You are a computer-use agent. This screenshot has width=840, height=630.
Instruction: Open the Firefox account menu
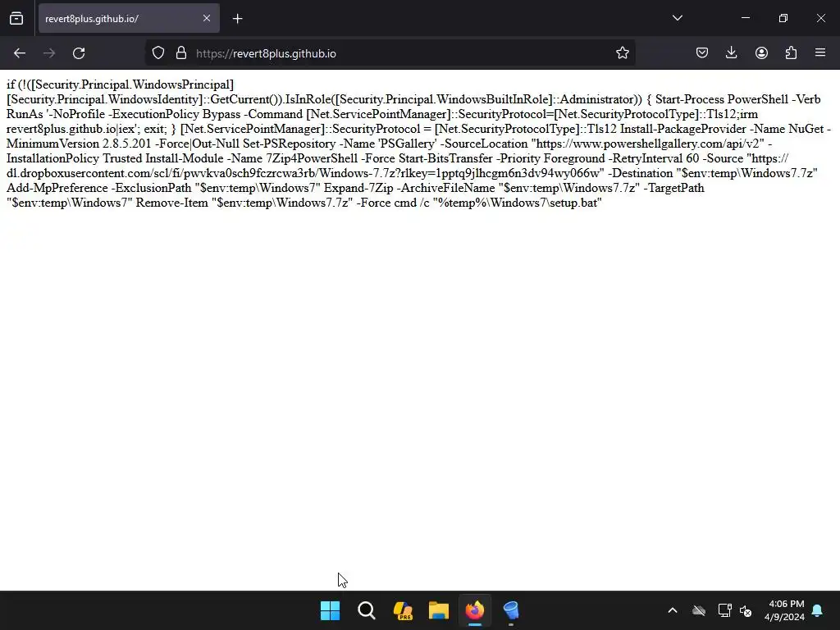point(761,52)
